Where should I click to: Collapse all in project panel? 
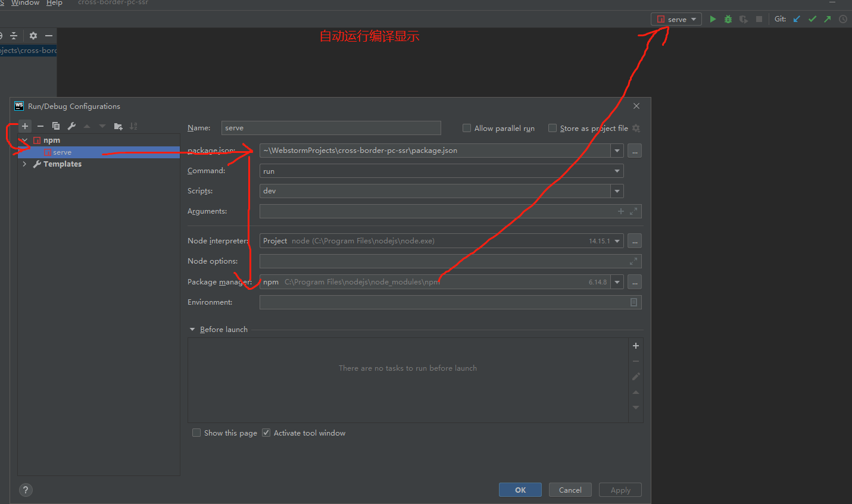tap(14, 36)
